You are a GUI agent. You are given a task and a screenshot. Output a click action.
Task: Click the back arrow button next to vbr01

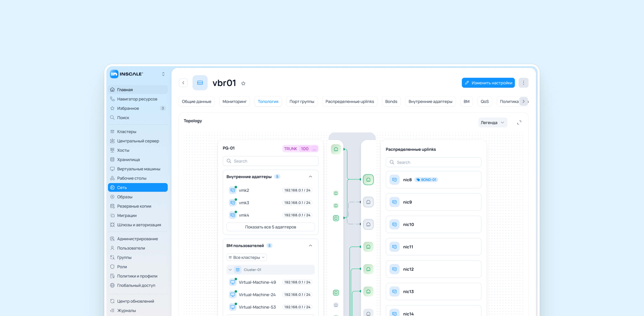click(183, 83)
